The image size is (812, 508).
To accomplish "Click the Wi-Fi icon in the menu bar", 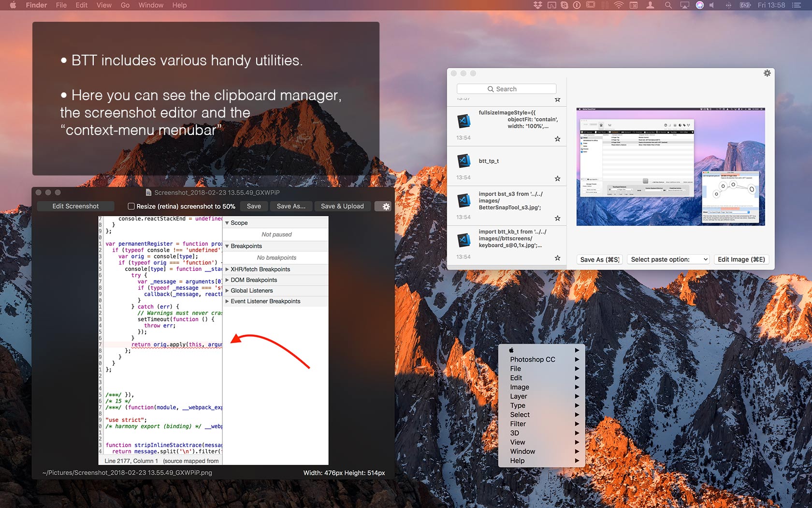I will [619, 5].
